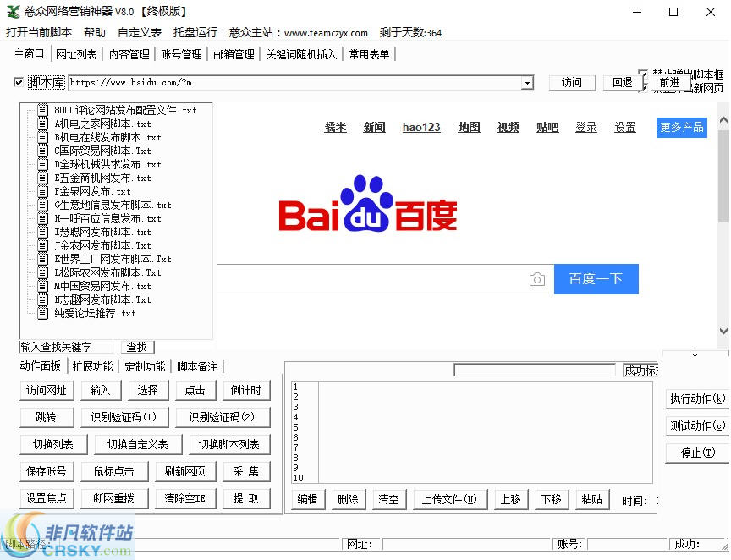Screen dimensions: 731x560
Task: Click the 回退 back button
Action: point(623,83)
